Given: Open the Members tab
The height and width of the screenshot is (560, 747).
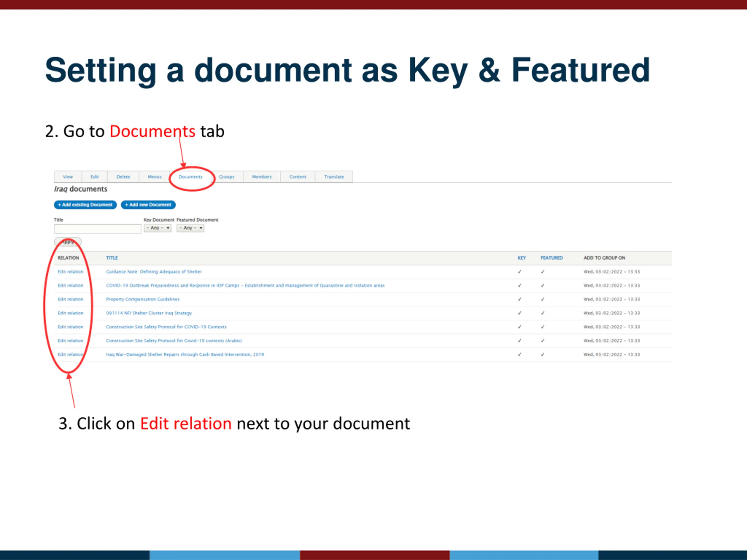Looking at the screenshot, I should [x=262, y=176].
